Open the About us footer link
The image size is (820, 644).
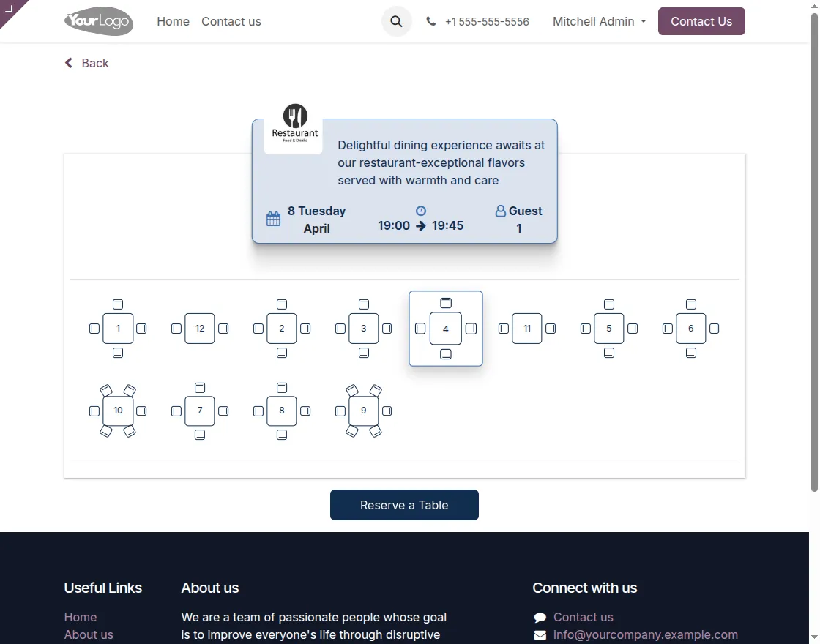coord(89,634)
